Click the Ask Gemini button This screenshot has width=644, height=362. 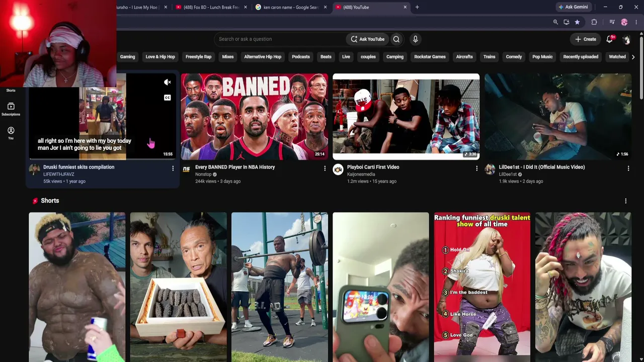pos(573,7)
